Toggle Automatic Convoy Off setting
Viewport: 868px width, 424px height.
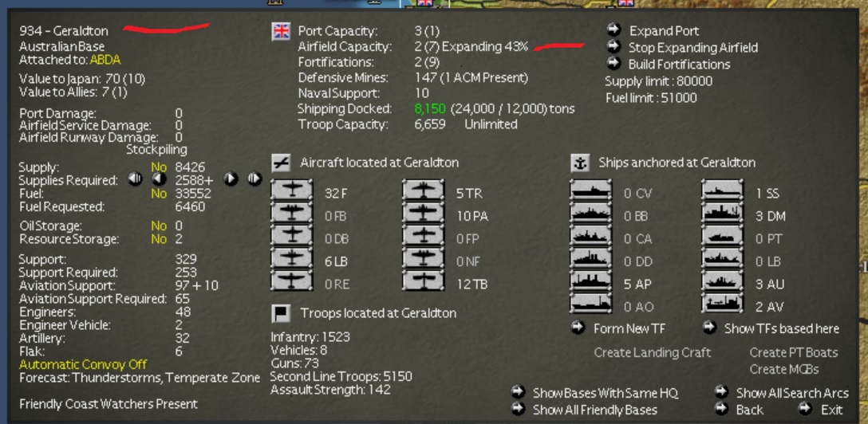pos(83,364)
